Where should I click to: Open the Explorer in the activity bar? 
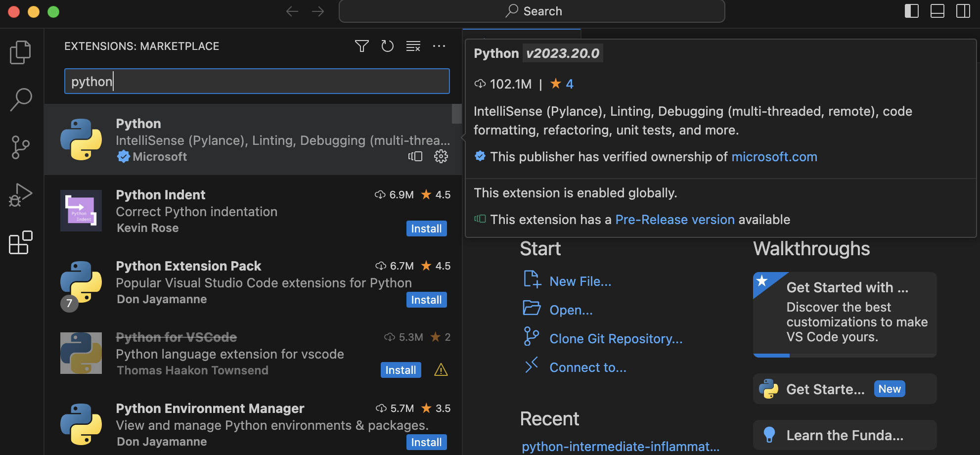(x=20, y=52)
